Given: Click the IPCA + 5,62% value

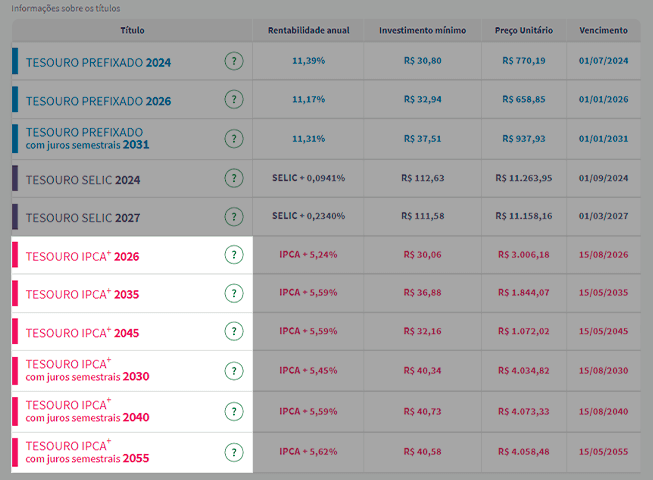Looking at the screenshot, I should (x=308, y=452).
